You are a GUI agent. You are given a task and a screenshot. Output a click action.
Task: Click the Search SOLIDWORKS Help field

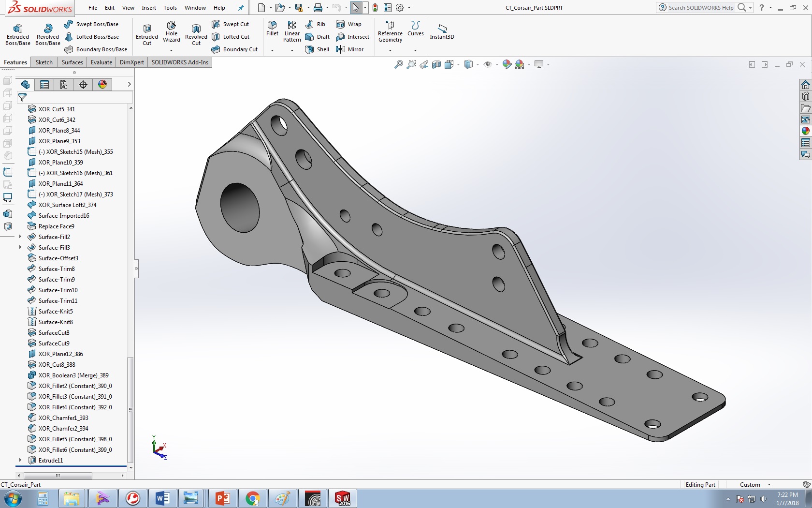[x=701, y=8]
